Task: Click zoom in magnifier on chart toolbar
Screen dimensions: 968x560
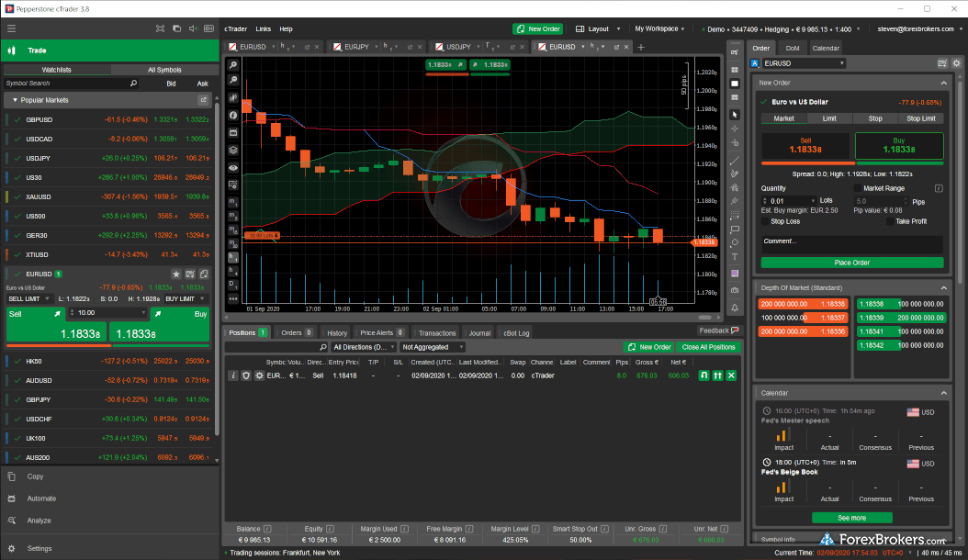Action: [x=233, y=65]
